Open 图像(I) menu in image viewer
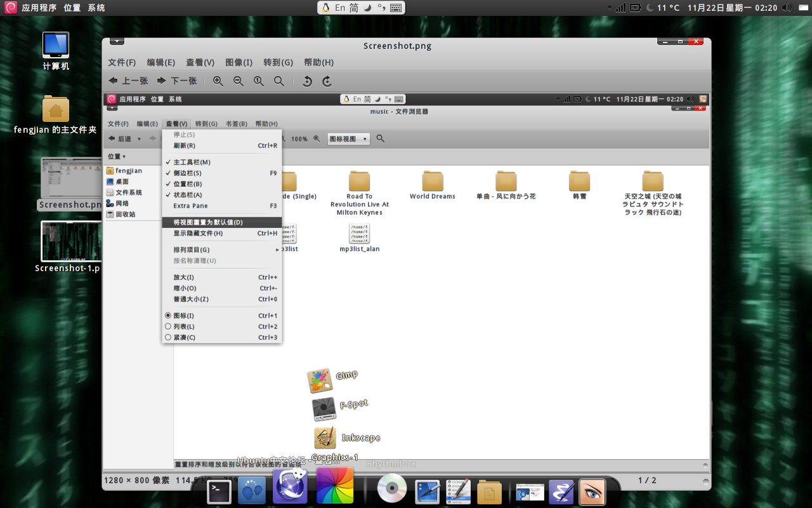Image resolution: width=812 pixels, height=508 pixels. point(239,62)
